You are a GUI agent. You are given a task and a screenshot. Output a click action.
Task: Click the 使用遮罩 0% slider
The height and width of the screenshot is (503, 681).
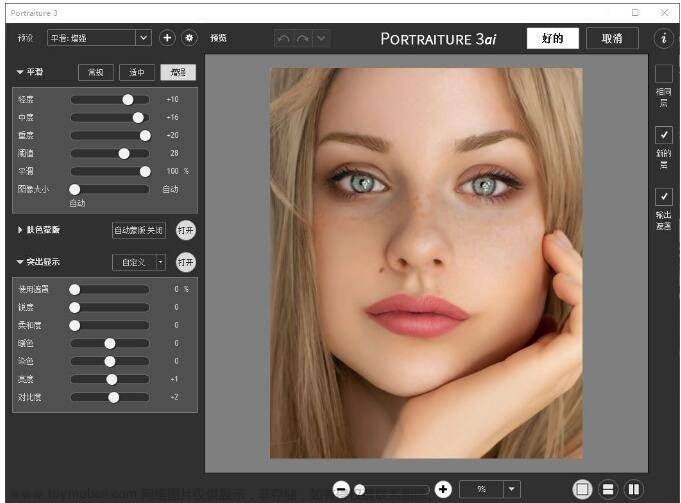click(110, 290)
